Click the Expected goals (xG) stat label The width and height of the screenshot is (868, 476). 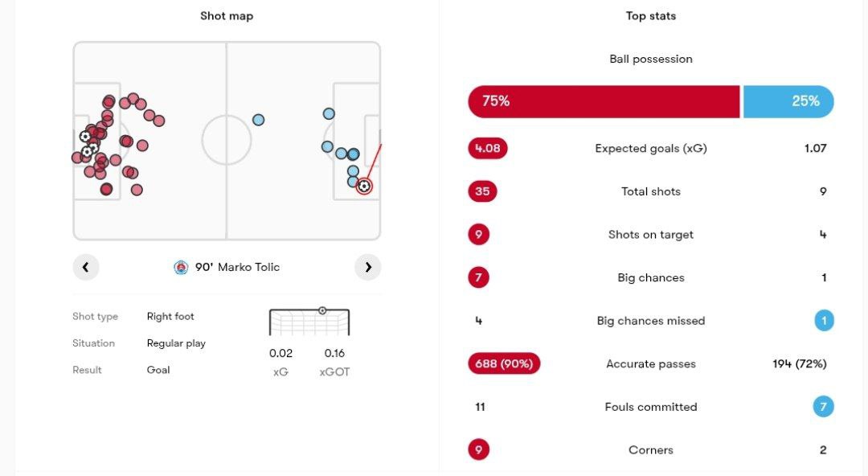tap(651, 149)
